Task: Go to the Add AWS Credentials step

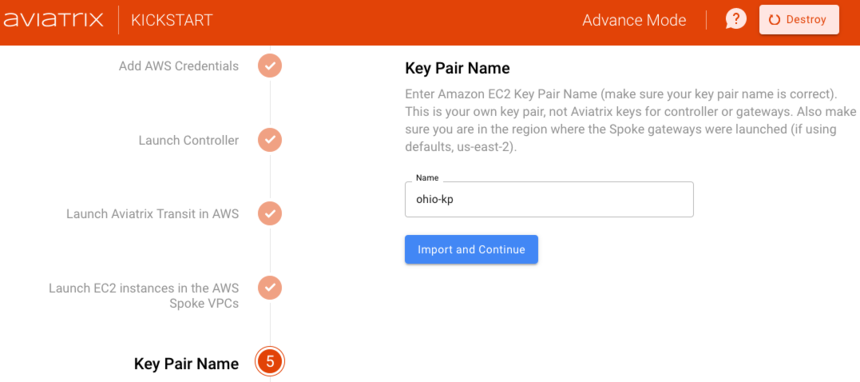Action: click(x=179, y=66)
